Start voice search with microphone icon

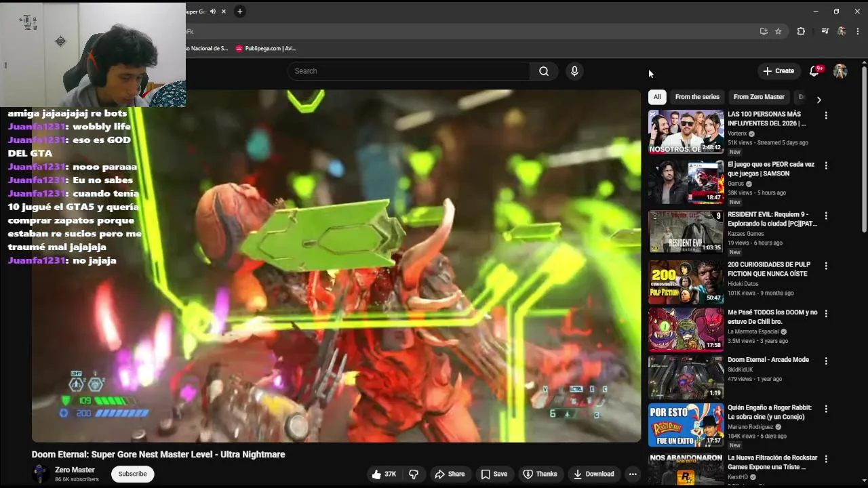click(574, 71)
